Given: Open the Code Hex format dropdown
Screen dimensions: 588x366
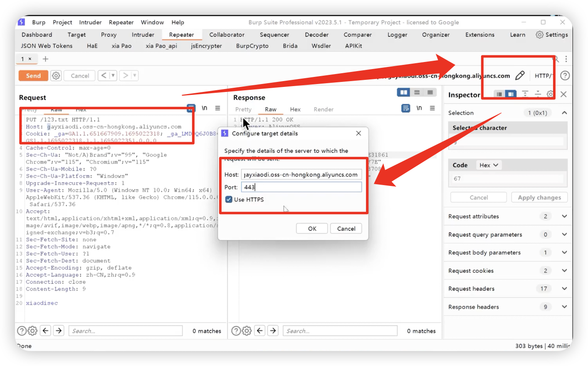Looking at the screenshot, I should (489, 165).
